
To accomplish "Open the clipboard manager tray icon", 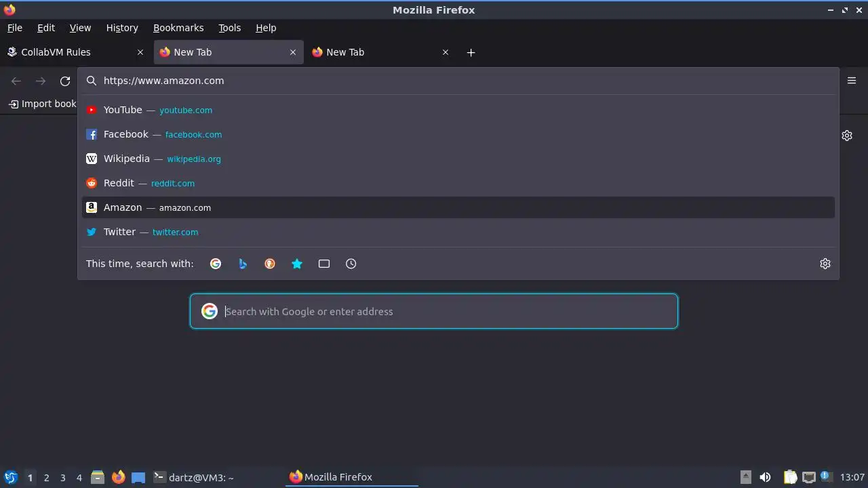I will click(x=790, y=477).
